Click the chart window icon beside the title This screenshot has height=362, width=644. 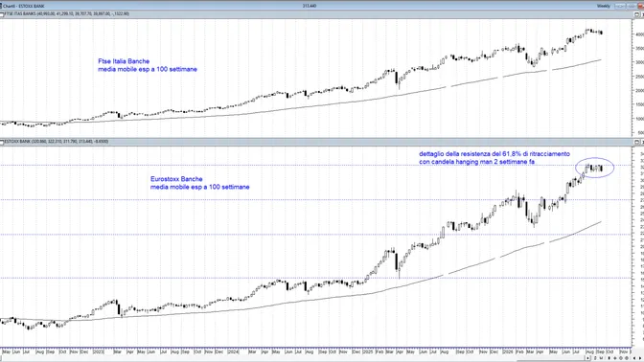(x=2, y=6)
